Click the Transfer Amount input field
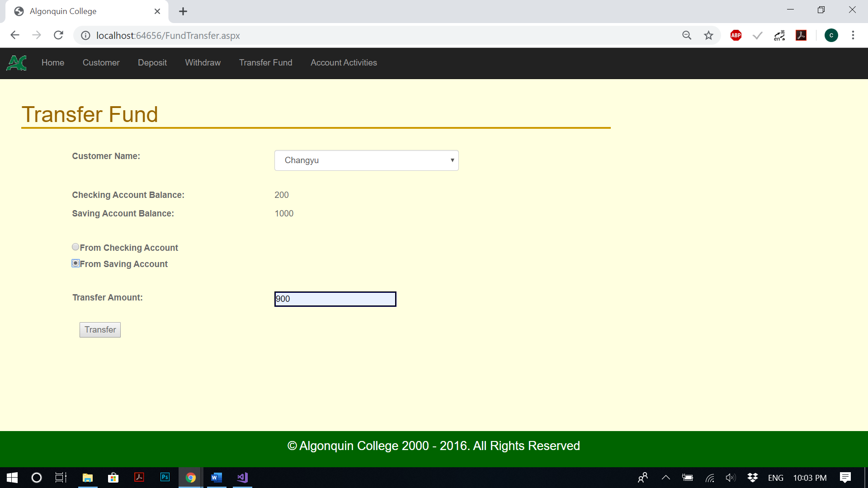 click(x=335, y=299)
